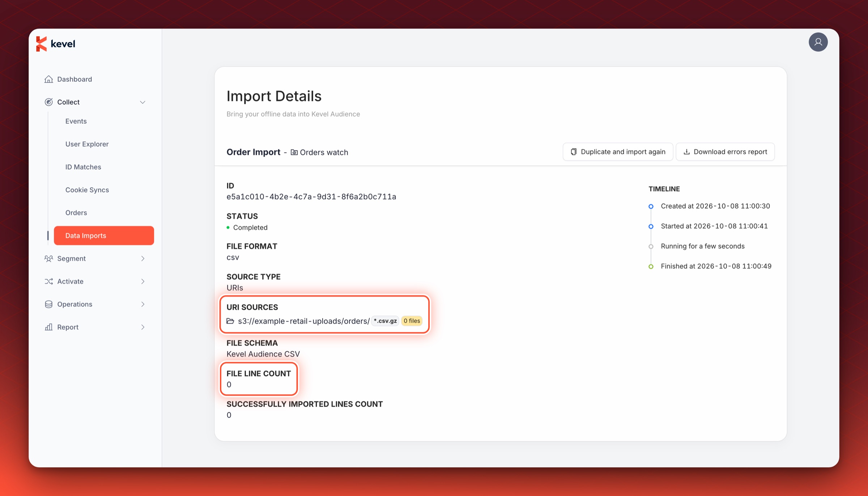Click the URIs source type value
This screenshot has width=868, height=496.
click(x=235, y=288)
